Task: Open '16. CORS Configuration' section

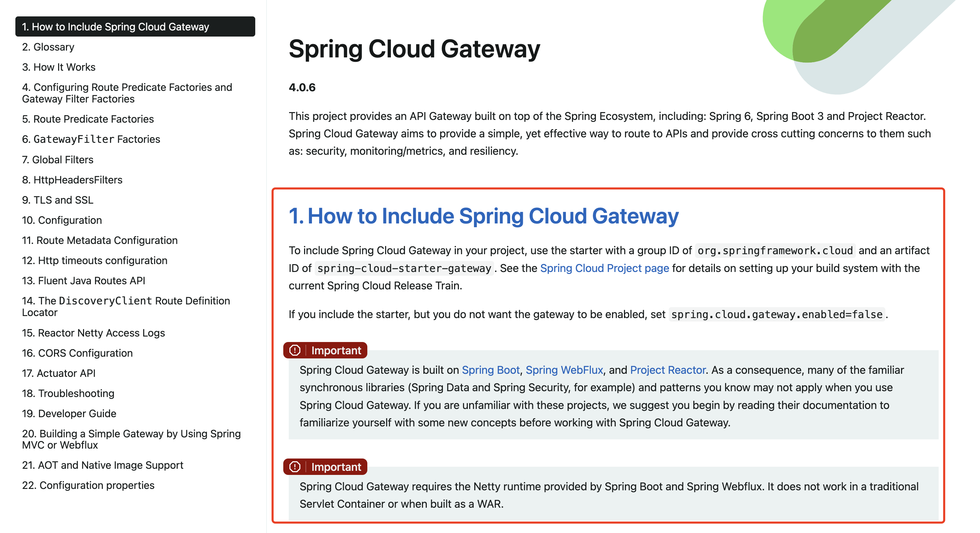Action: point(77,353)
